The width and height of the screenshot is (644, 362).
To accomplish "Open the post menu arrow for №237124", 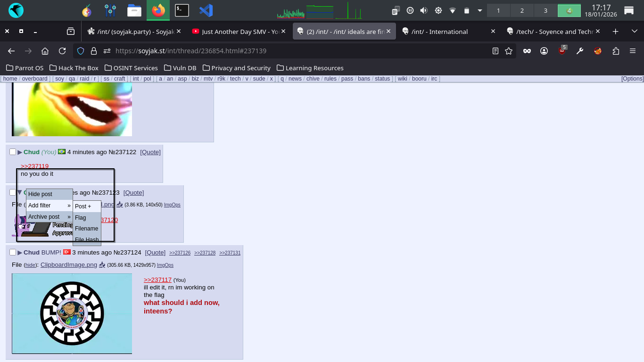I will (x=20, y=253).
